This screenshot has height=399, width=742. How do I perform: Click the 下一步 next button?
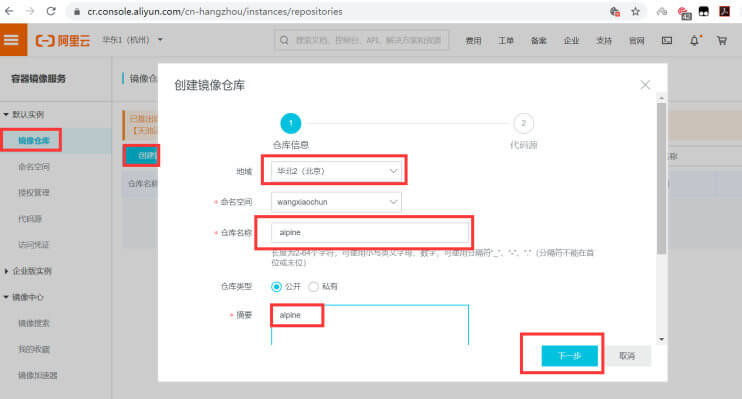[569, 356]
